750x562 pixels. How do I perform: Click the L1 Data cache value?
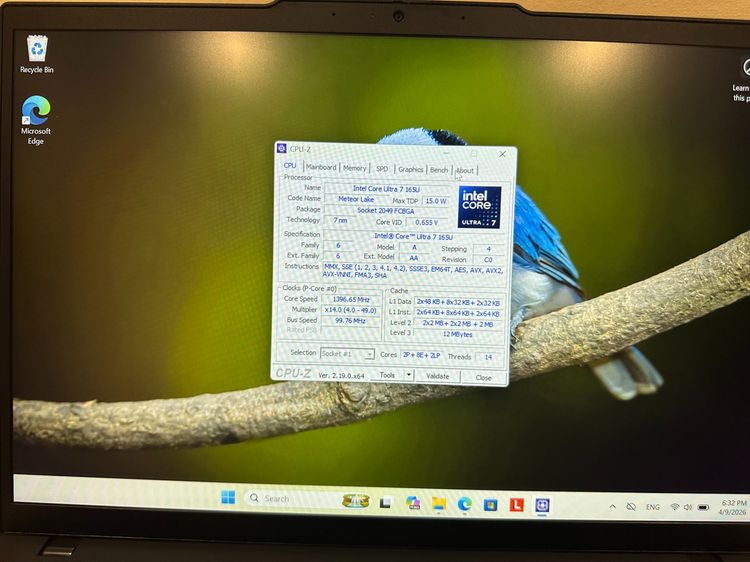point(458,302)
